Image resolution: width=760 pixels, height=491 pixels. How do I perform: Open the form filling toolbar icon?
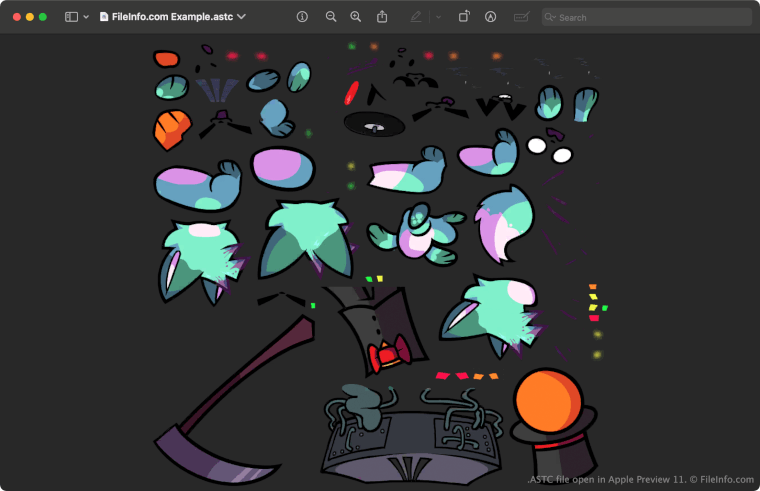(521, 17)
